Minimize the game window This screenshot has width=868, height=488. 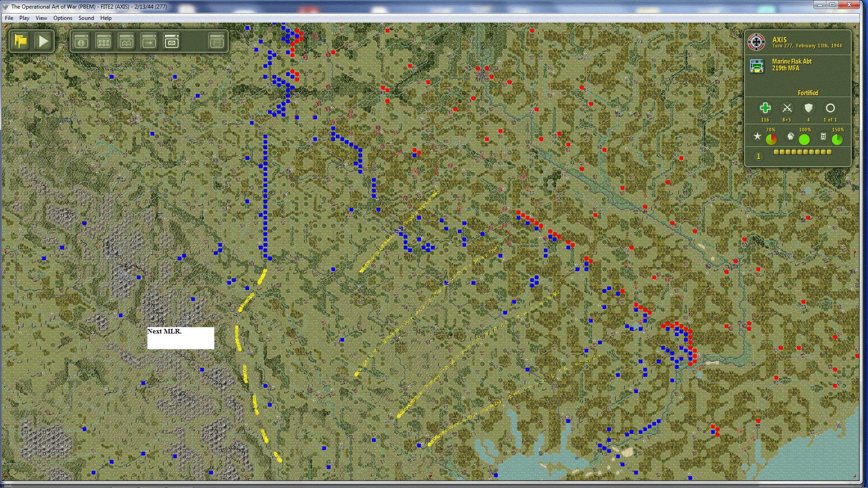coord(820,5)
